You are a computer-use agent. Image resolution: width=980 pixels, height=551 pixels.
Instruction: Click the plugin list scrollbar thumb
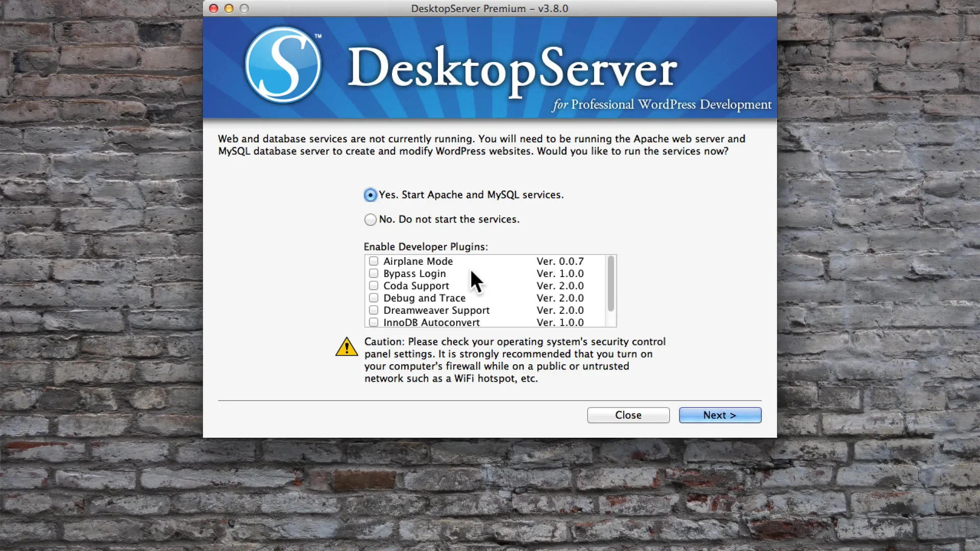tap(610, 284)
